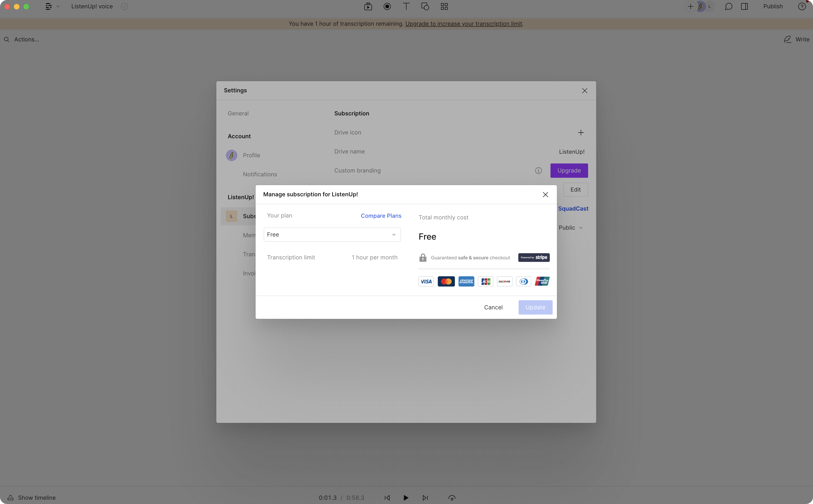Open the SquadCast link
Screen dimensions: 813x504
573,209
